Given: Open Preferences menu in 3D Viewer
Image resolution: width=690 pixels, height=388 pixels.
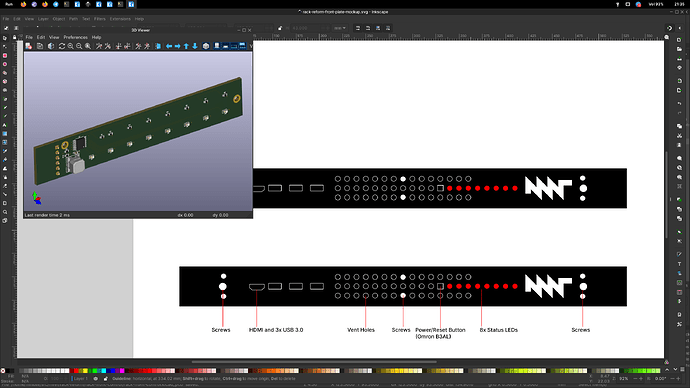Looking at the screenshot, I should point(75,37).
